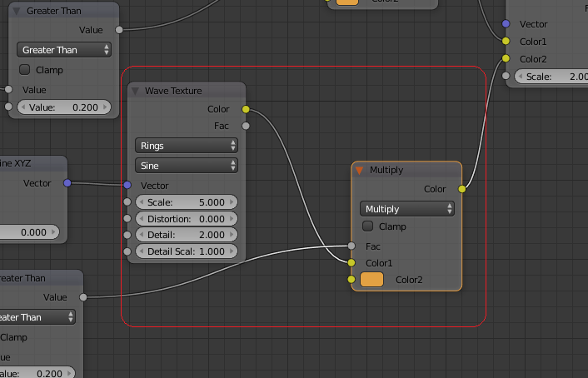This screenshot has height=378, width=588.
Task: Open top Greater Than operation dropdown
Action: (64, 50)
